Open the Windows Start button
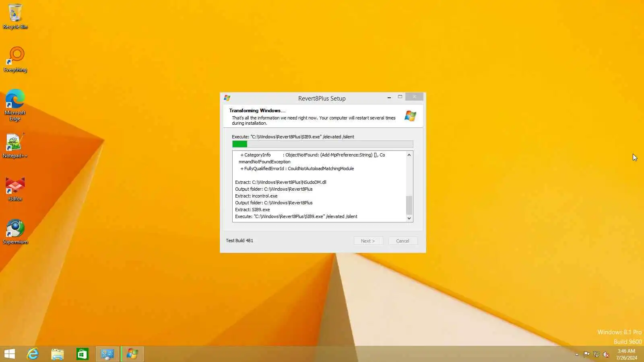 tap(10, 354)
